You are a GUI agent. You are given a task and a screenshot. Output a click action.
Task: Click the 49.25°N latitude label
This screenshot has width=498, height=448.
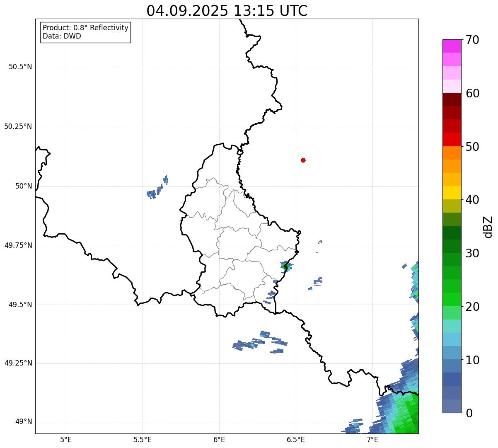pyautogui.click(x=18, y=363)
